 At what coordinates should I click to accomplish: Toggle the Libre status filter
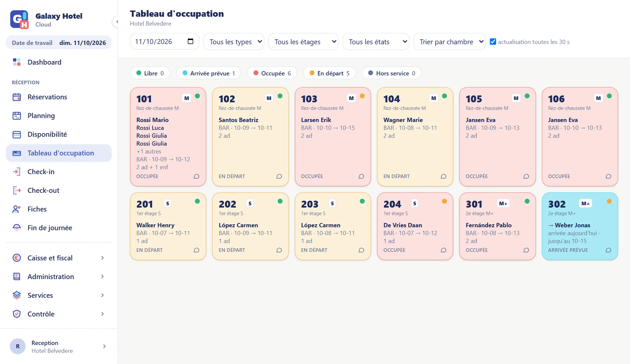tap(150, 73)
